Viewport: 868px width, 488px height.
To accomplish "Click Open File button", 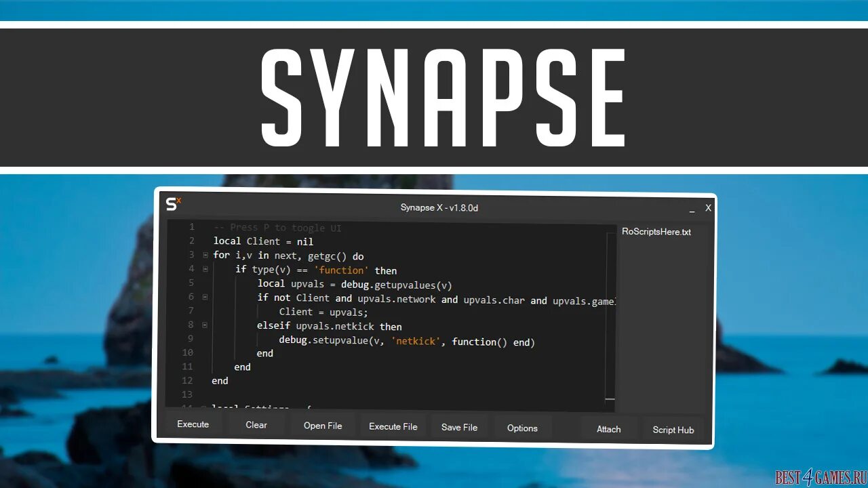I will pyautogui.click(x=323, y=426).
